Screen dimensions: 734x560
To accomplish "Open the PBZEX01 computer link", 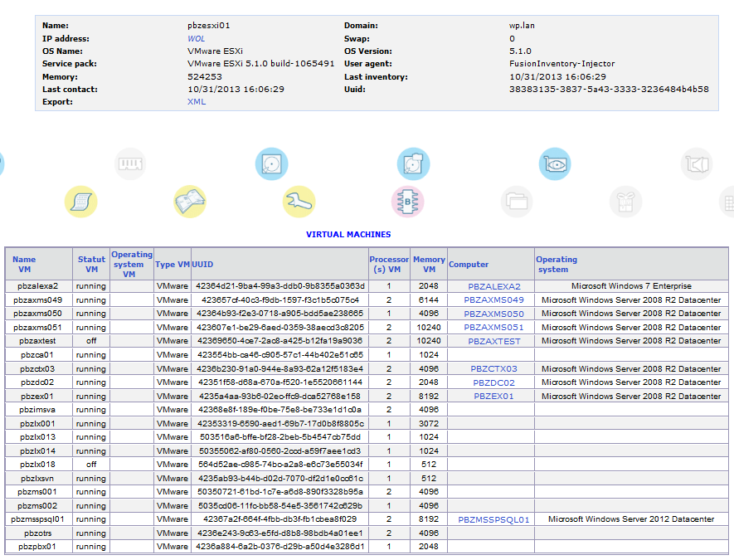I will [493, 396].
